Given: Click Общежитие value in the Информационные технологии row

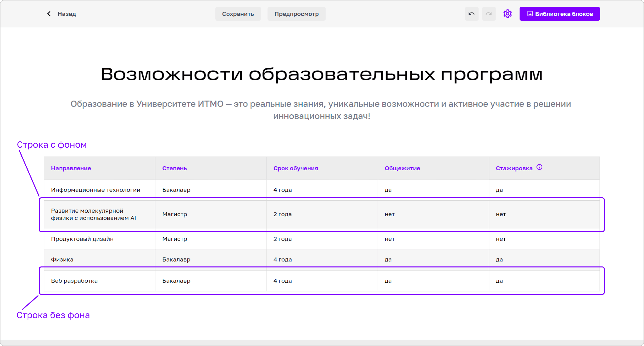Looking at the screenshot, I should (x=388, y=190).
